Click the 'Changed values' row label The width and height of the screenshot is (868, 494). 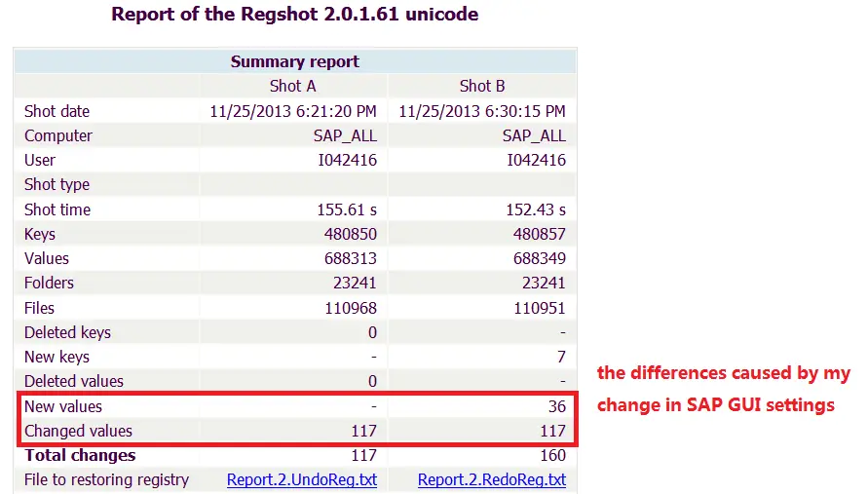coord(78,431)
